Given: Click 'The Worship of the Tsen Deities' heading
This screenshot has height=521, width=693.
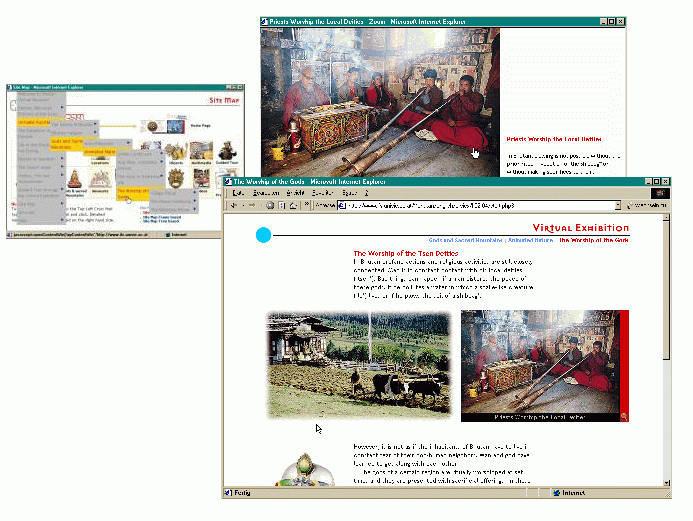Looking at the screenshot, I should click(406, 253).
